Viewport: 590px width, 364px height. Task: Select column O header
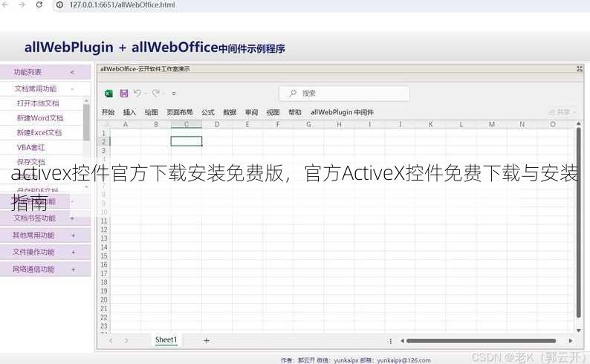coord(553,124)
